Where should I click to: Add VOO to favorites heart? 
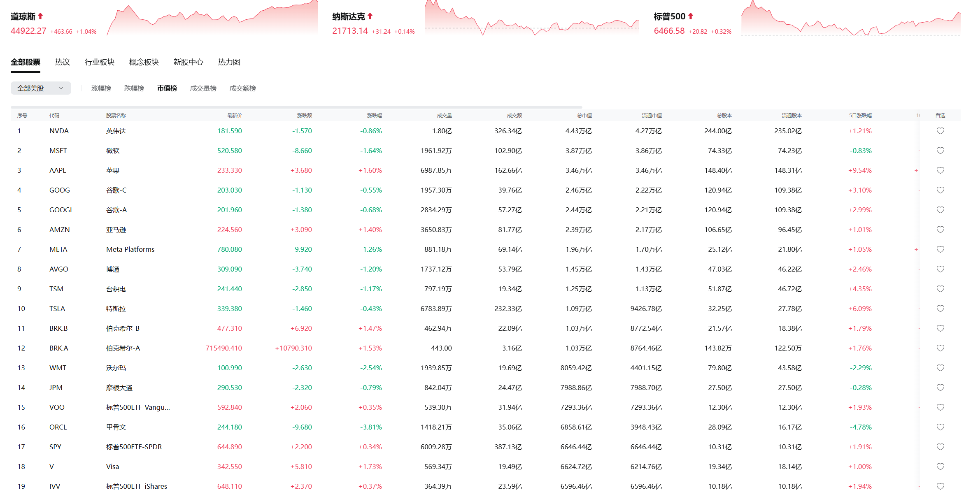point(940,407)
